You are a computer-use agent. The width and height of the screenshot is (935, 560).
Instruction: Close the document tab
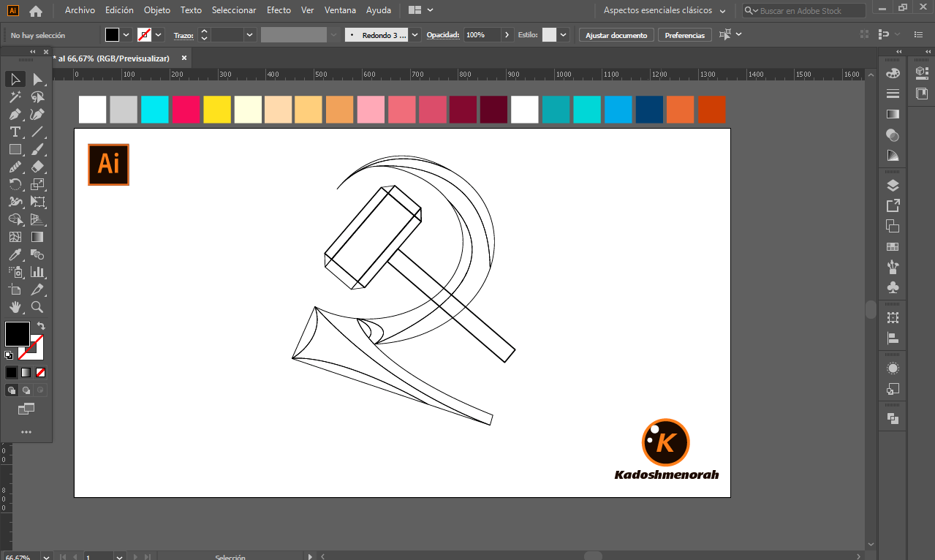[184, 58]
